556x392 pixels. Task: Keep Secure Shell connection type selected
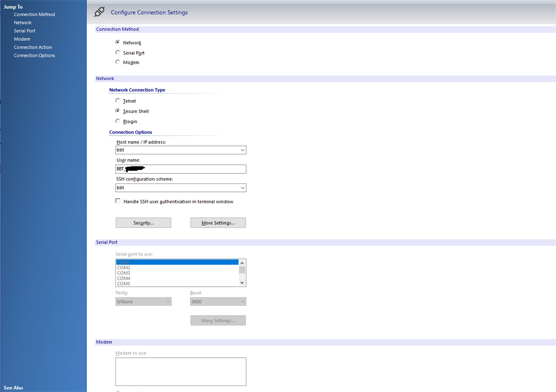[x=118, y=111]
